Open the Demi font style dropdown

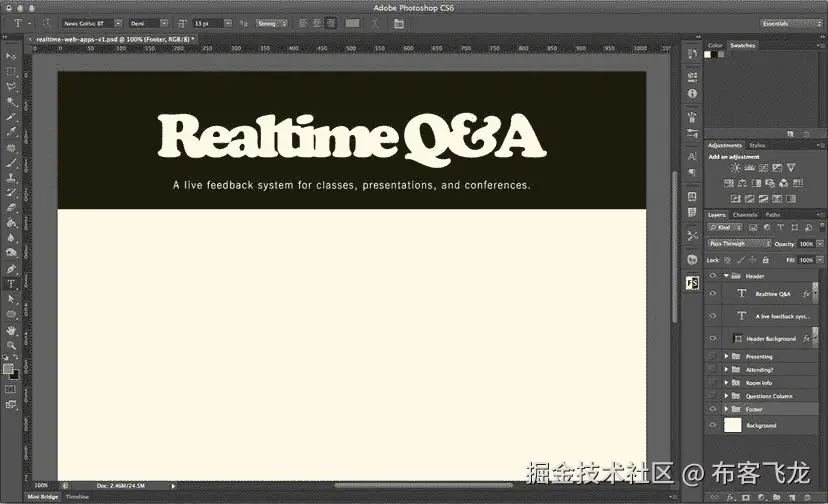(x=164, y=23)
